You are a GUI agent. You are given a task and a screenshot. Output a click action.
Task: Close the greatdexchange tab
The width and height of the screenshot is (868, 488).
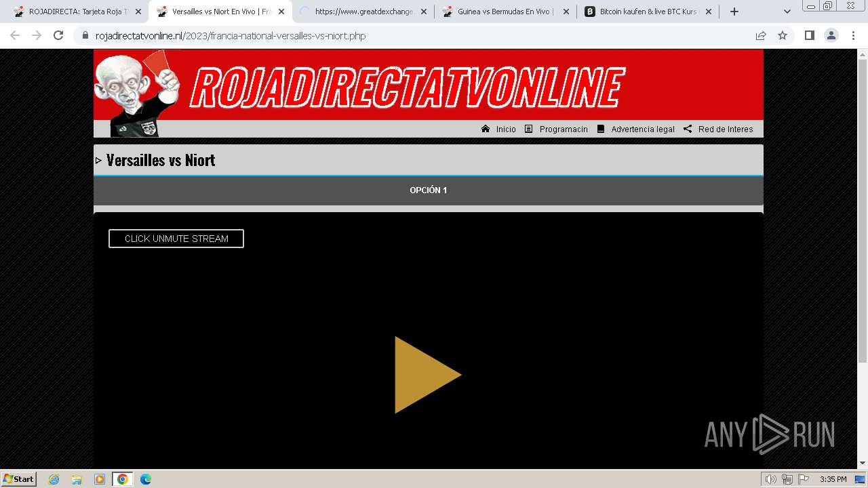(x=424, y=12)
